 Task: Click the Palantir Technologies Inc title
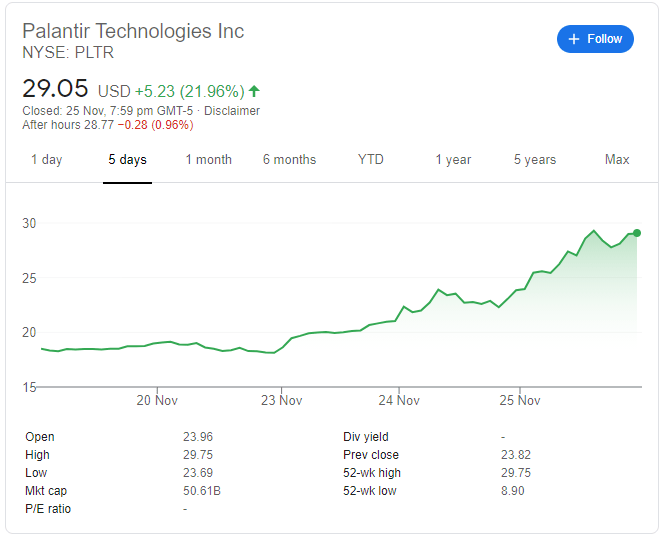133,31
